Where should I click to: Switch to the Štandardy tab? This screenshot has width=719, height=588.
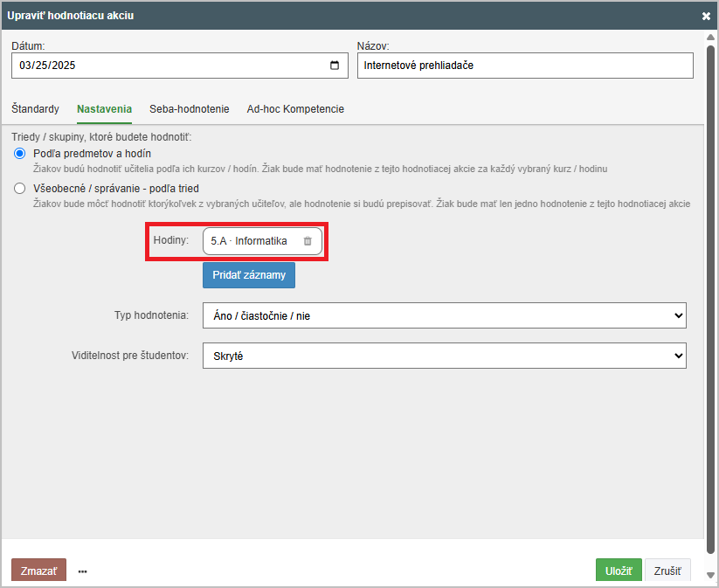(x=36, y=109)
